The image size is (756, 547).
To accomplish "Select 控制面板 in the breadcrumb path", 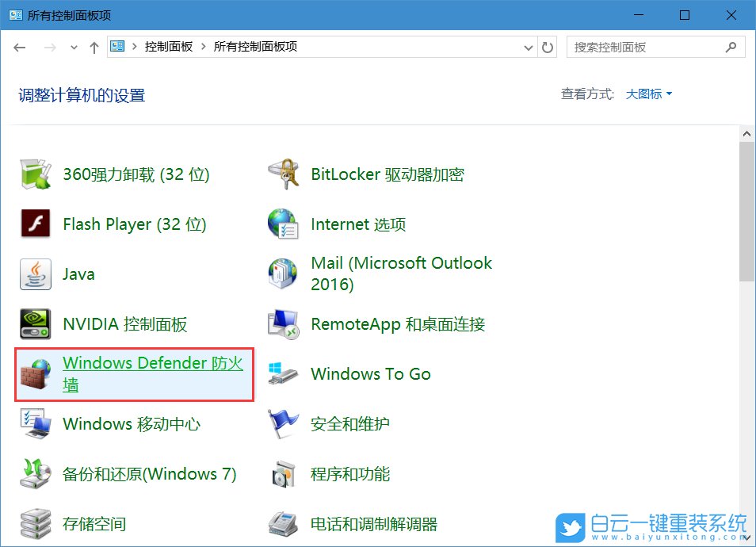I will (168, 48).
